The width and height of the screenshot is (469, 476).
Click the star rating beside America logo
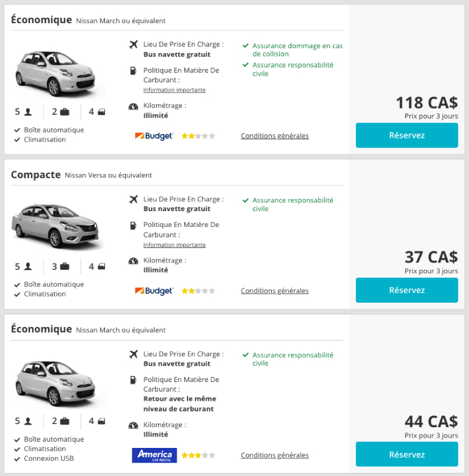pos(198,455)
